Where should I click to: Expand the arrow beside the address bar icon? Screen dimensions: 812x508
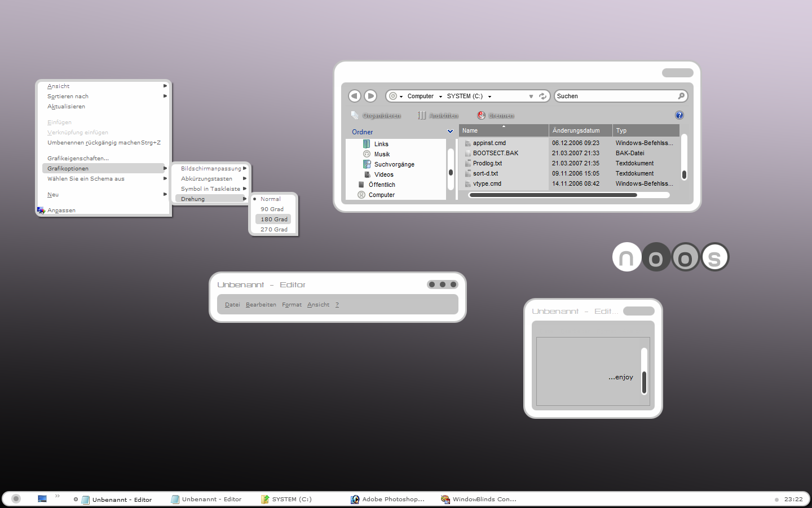pos(401,97)
